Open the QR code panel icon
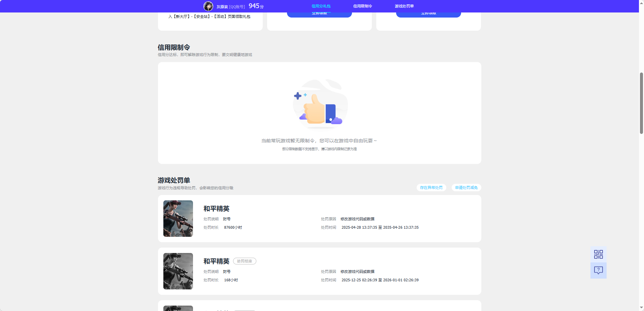The width and height of the screenshot is (644, 311). 598,254
